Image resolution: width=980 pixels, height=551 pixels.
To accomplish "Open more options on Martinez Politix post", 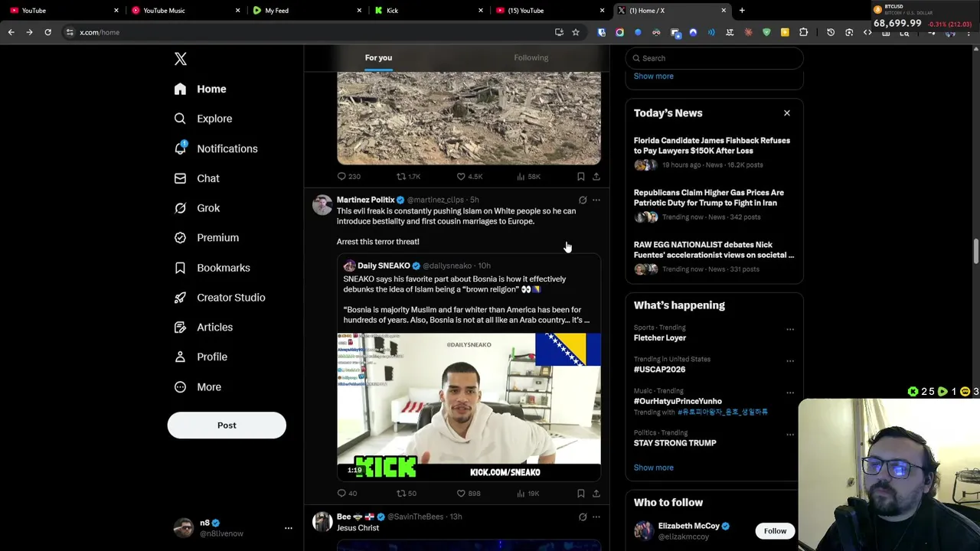I will [596, 201].
